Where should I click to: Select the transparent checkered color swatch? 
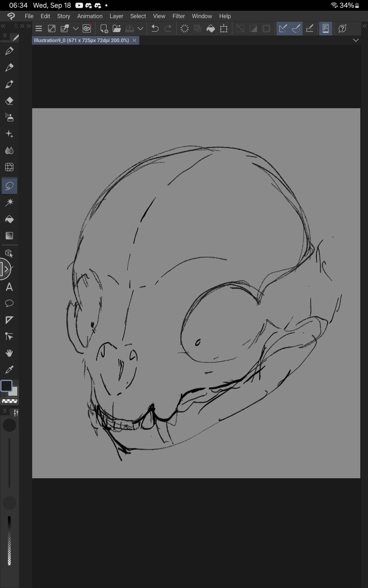[10, 401]
